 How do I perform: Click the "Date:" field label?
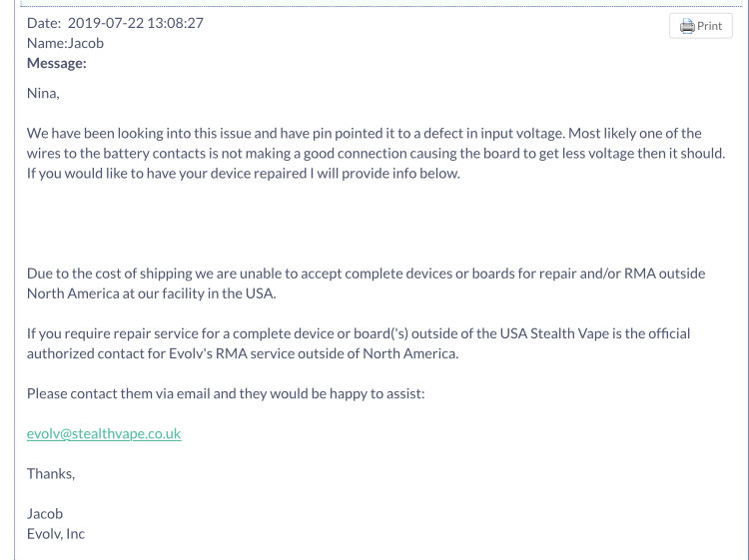[x=44, y=23]
